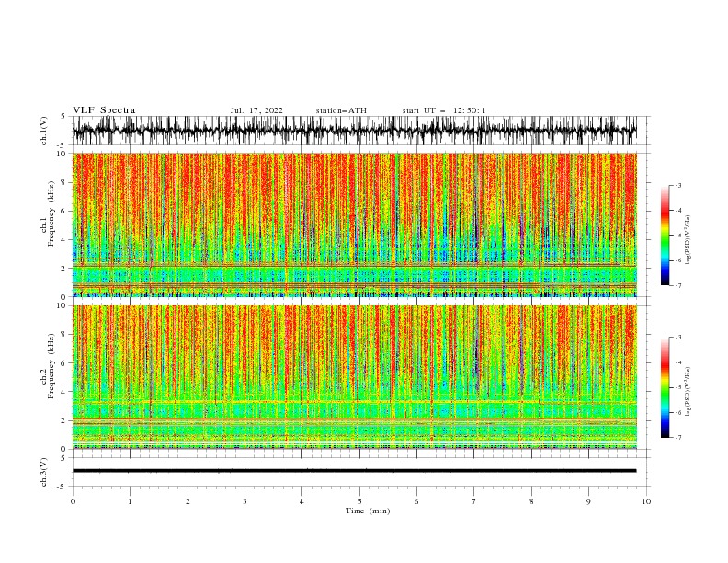Screen dimensions: 728x563
Task: Click the "6" kHz tick on ch.2 axis
Action: pos(63,363)
